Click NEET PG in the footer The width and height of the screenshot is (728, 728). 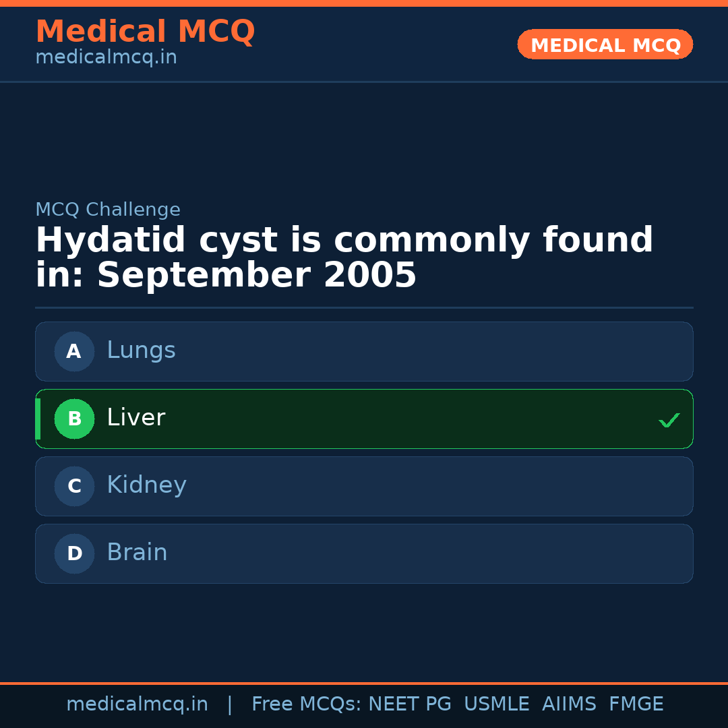pos(410,704)
